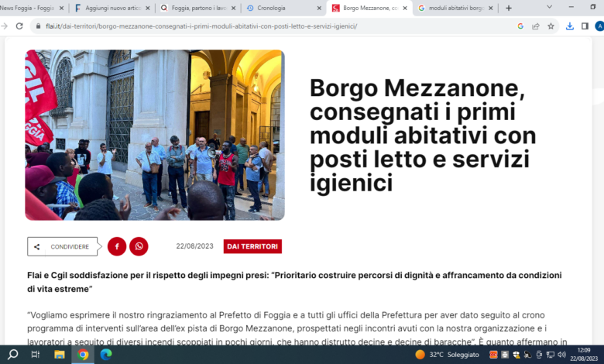Open the Chrome downloads icon
Image resolution: width=604 pixels, height=364 pixels.
pyautogui.click(x=570, y=26)
